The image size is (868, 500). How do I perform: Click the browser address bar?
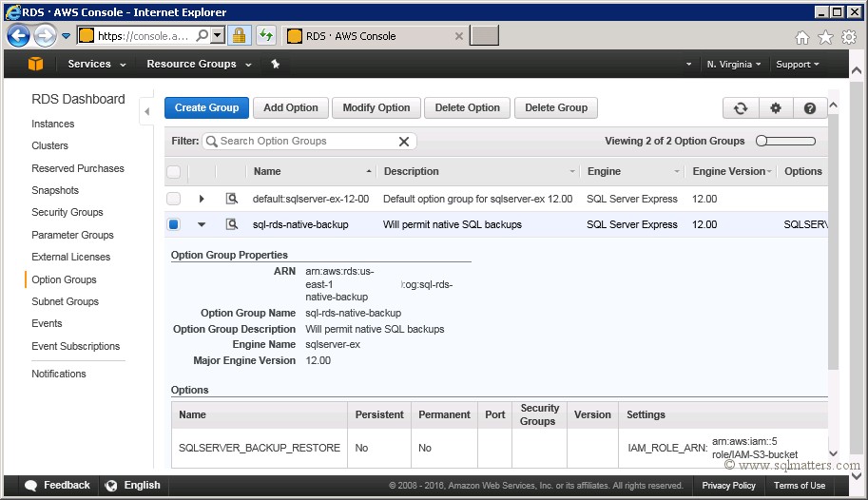[143, 36]
